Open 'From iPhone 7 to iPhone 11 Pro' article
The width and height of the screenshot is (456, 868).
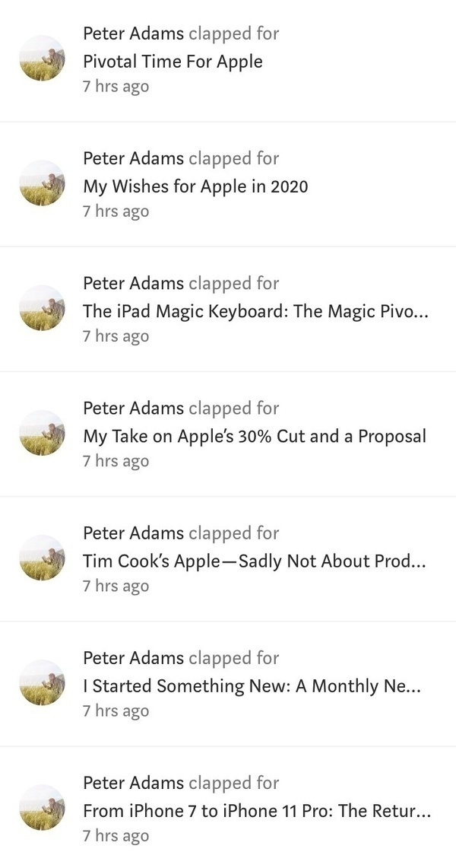click(257, 811)
